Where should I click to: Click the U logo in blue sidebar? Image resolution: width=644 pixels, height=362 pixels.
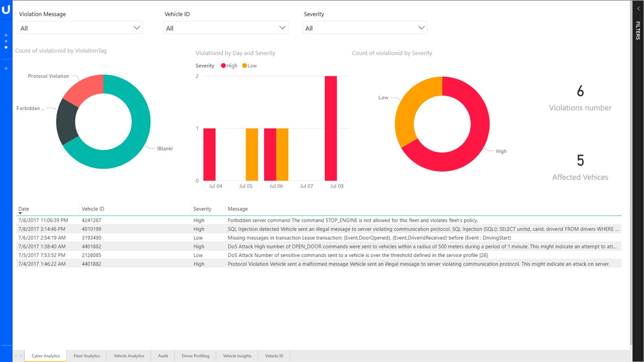tap(6, 10)
